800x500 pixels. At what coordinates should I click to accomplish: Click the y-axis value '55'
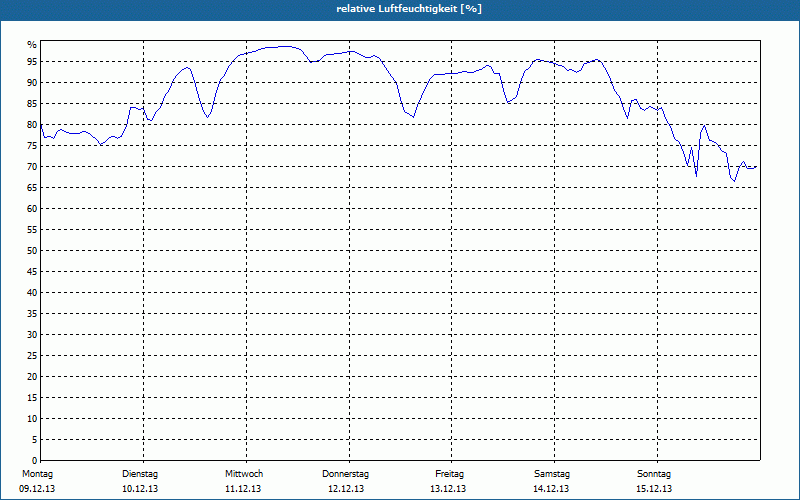click(32, 230)
